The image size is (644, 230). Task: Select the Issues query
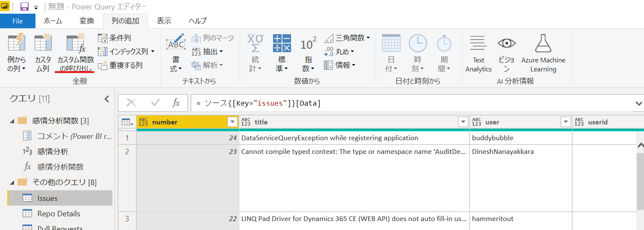click(x=60, y=198)
